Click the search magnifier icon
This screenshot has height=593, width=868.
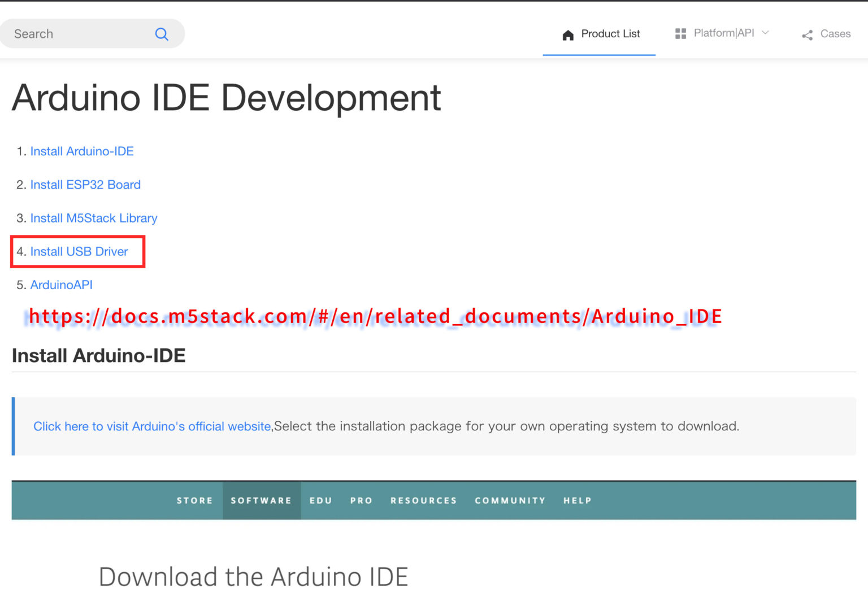(162, 34)
